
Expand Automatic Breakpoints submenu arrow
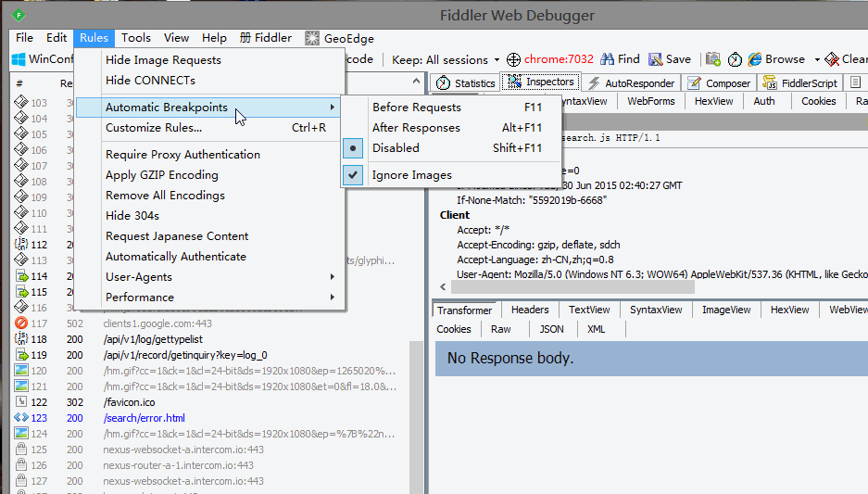[333, 107]
